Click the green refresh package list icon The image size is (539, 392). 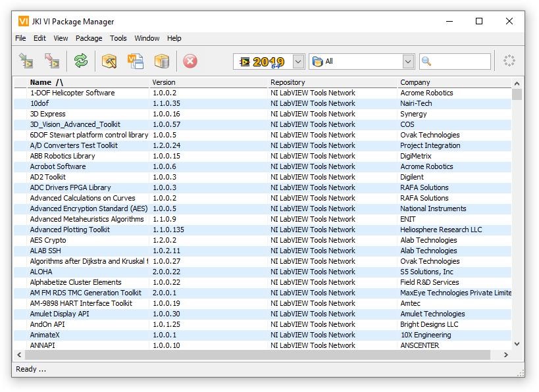[x=81, y=61]
